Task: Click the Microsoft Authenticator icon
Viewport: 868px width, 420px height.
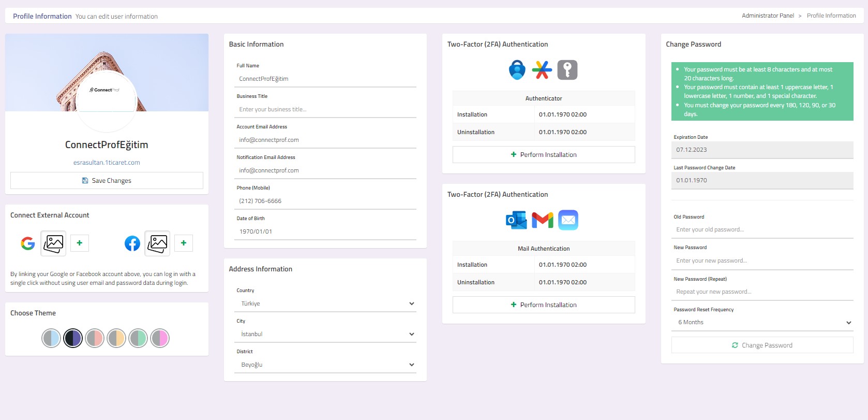Action: tap(517, 70)
